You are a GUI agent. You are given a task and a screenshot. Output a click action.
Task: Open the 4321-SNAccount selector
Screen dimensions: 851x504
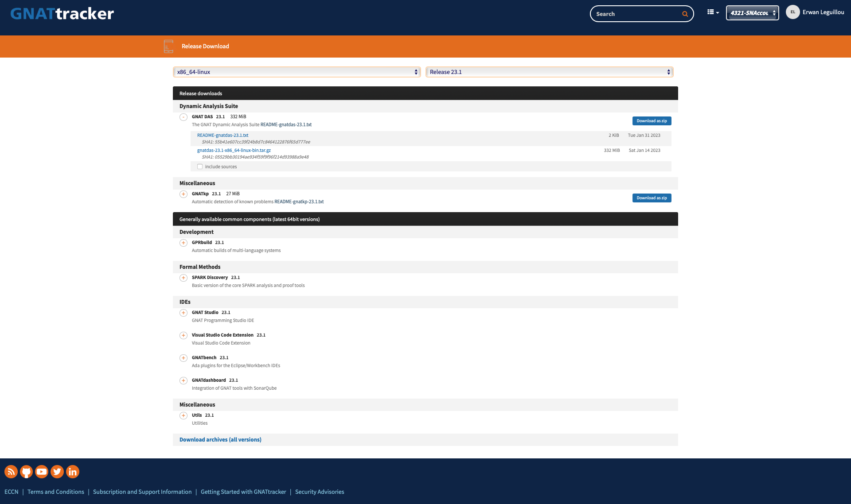[x=752, y=13]
